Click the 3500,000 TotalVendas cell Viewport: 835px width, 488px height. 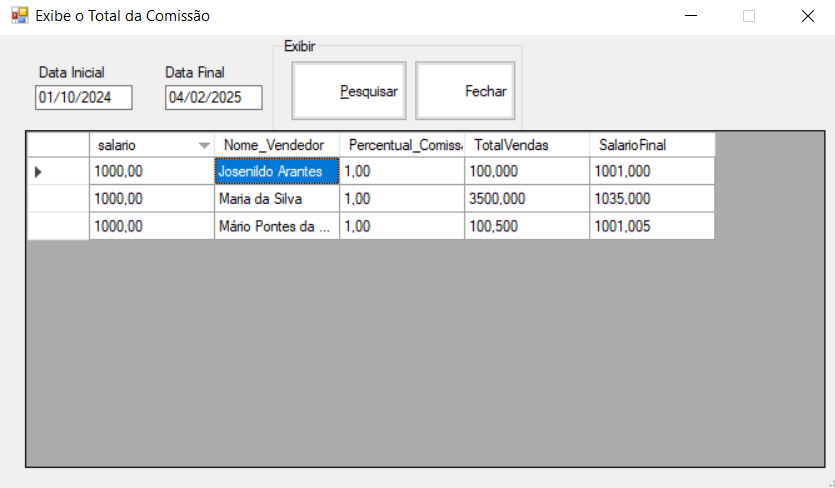tap(526, 199)
